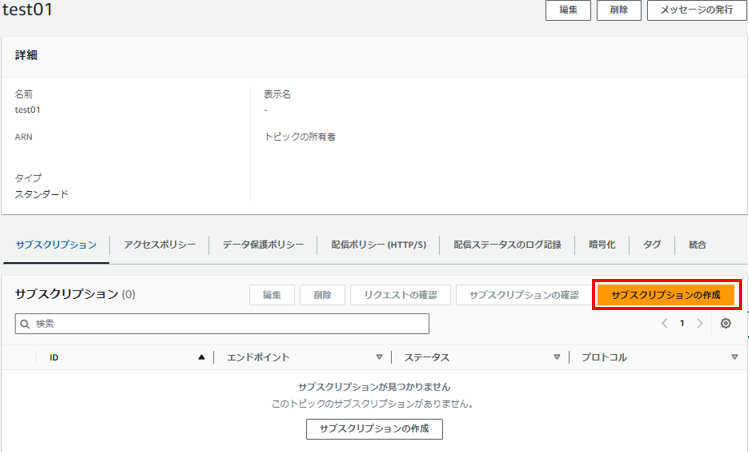749x452 pixels.
Task: Click the スタンダード type value
Action: (x=42, y=194)
